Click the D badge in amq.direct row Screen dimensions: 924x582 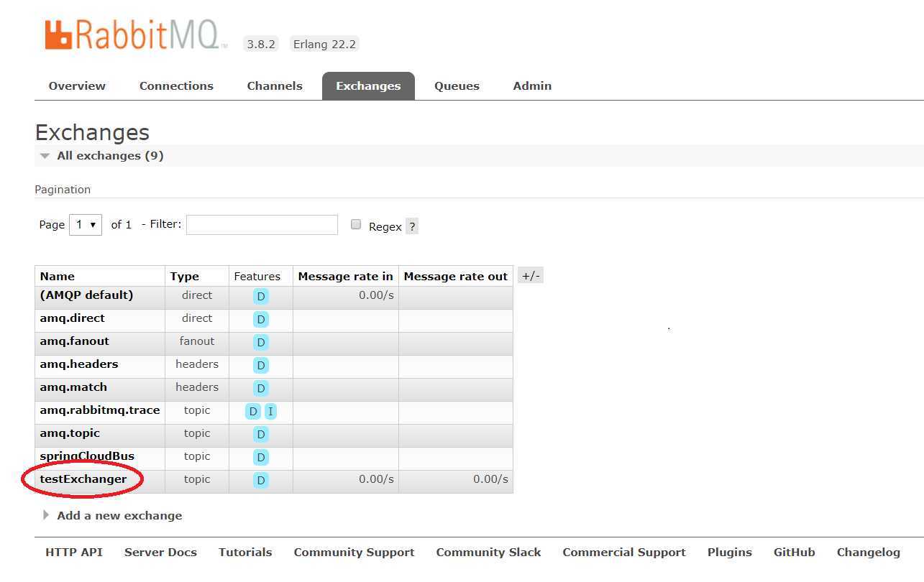(261, 319)
